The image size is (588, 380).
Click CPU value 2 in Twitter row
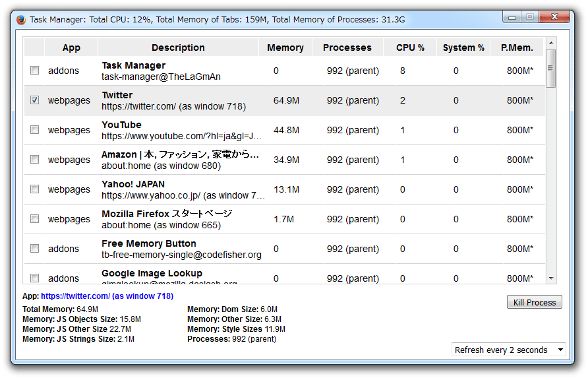(x=402, y=100)
